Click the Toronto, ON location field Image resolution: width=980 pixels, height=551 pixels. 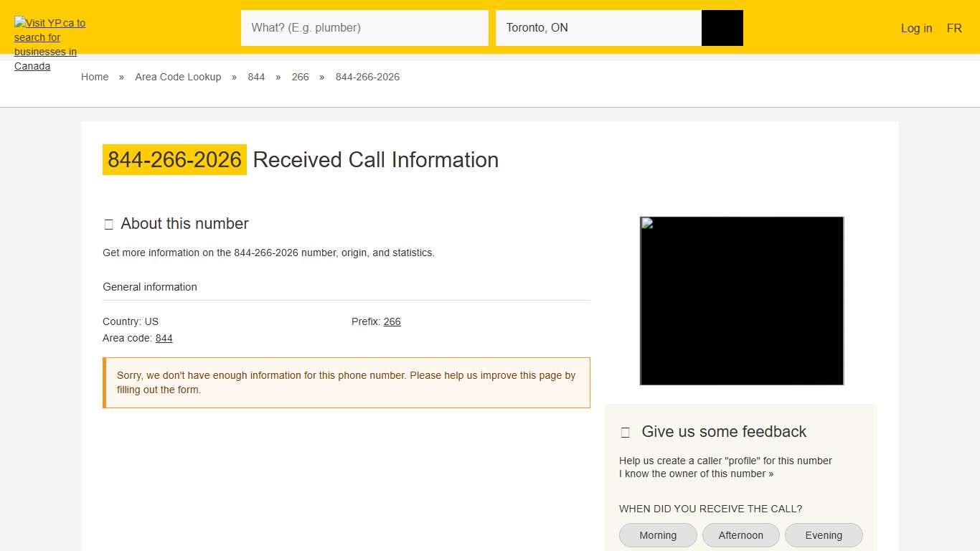tap(598, 28)
